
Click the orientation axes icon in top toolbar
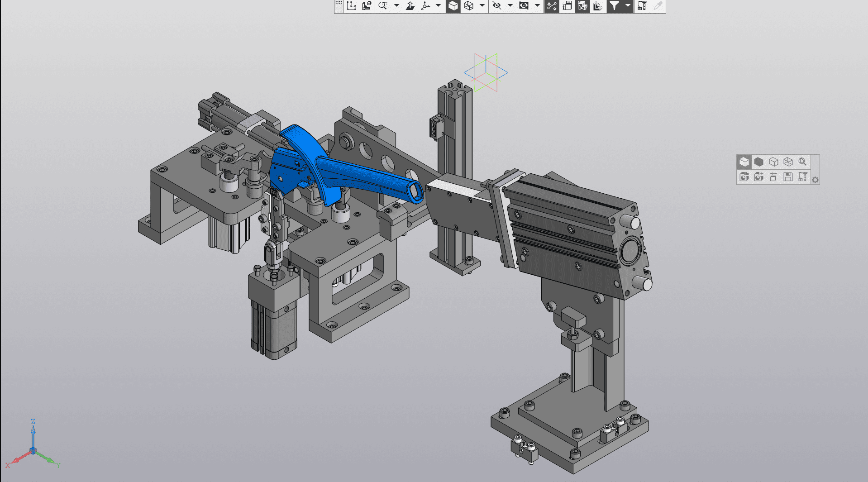point(425,6)
